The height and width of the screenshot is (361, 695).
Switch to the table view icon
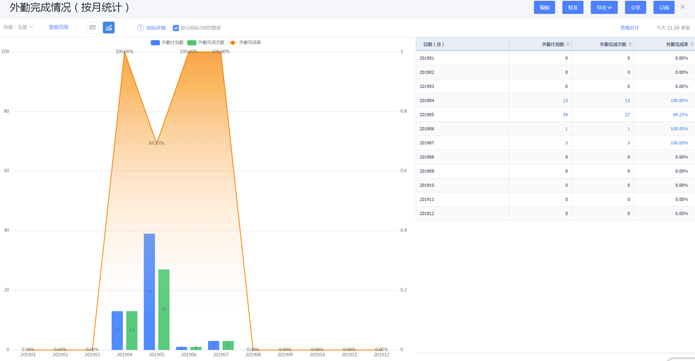tap(92, 27)
